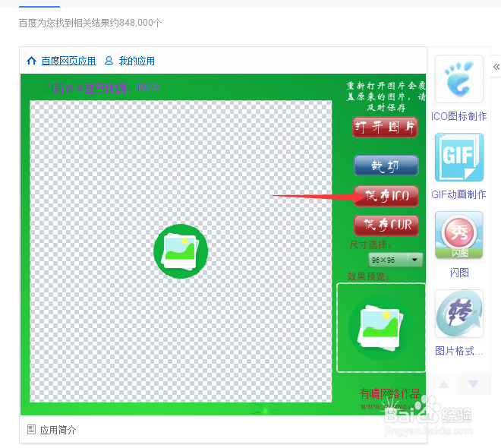This screenshot has width=501, height=448.
Task: Click the 保存ICO button
Action: click(386, 196)
